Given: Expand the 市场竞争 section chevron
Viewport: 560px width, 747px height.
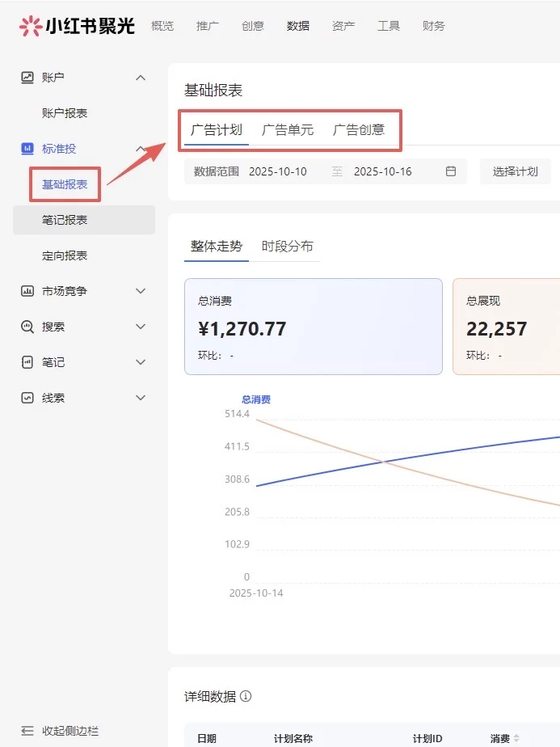Looking at the screenshot, I should click(141, 290).
